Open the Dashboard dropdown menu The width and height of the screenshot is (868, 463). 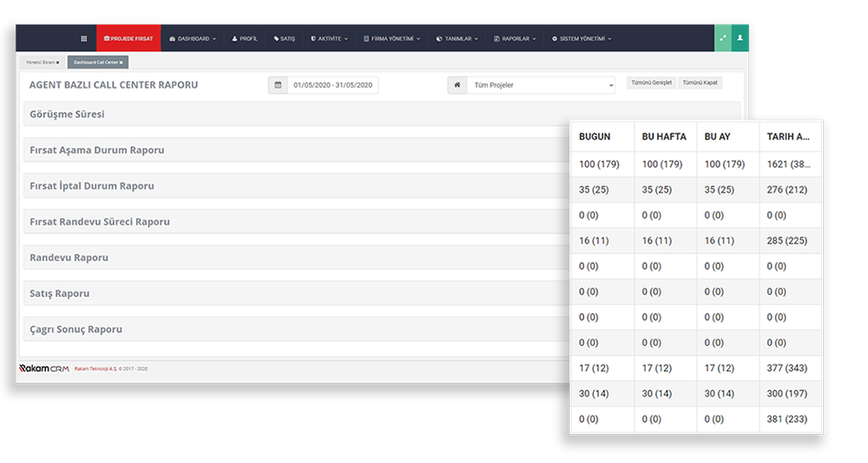(192, 38)
